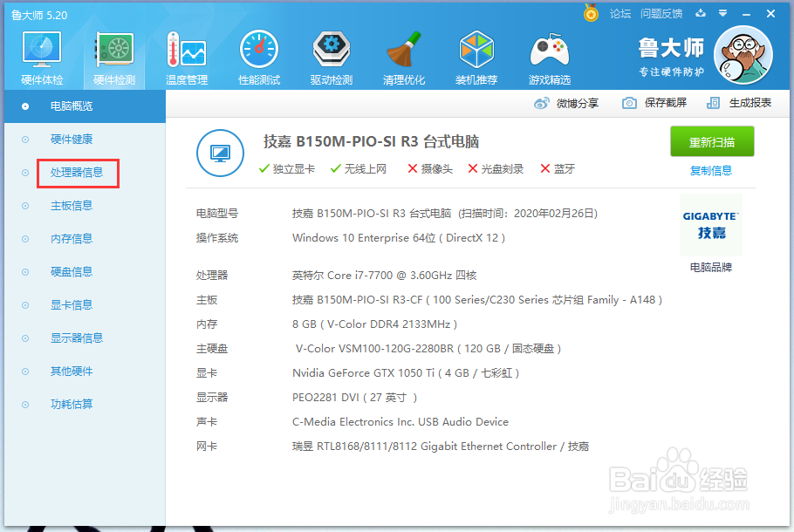Viewport: 794px width, 532px height.
Task: Open the titlebar dropdown arrow menu
Action: click(x=721, y=13)
